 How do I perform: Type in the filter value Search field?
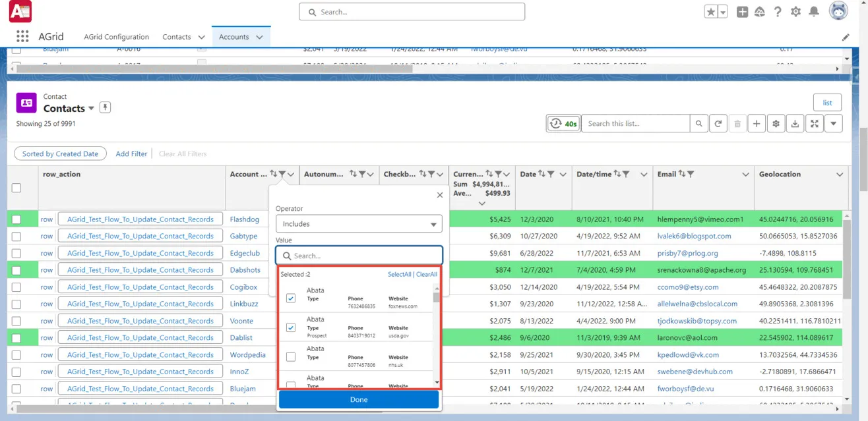tap(358, 255)
